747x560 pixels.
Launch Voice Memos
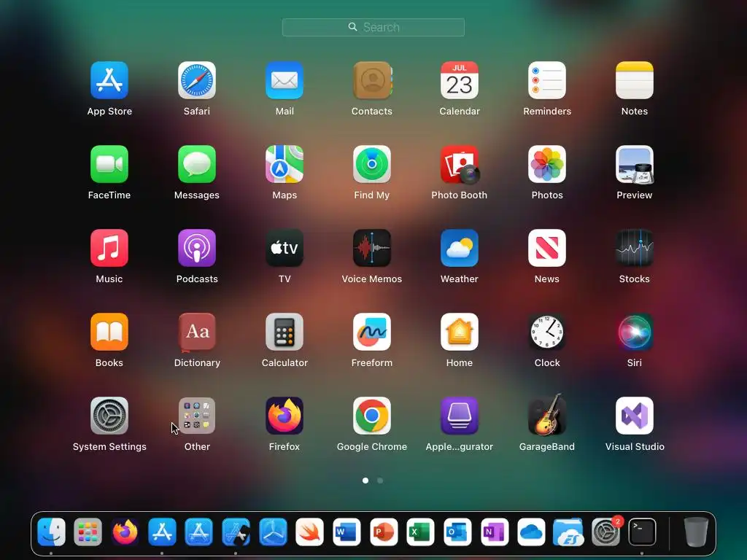tap(372, 248)
